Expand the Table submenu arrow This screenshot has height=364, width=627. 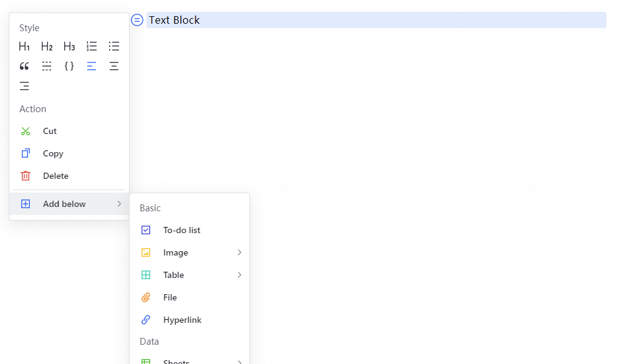coord(239,275)
